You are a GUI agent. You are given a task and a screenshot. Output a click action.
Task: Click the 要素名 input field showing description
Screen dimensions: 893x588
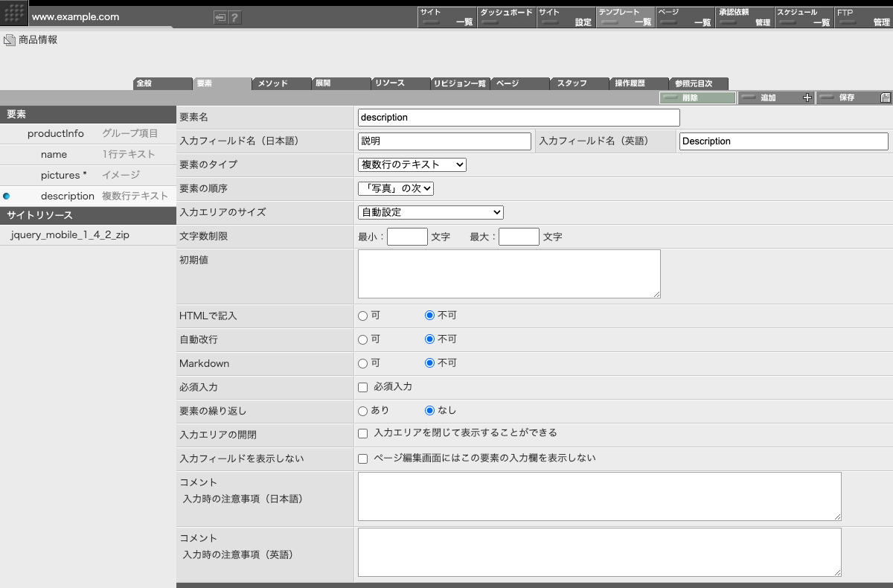(519, 117)
